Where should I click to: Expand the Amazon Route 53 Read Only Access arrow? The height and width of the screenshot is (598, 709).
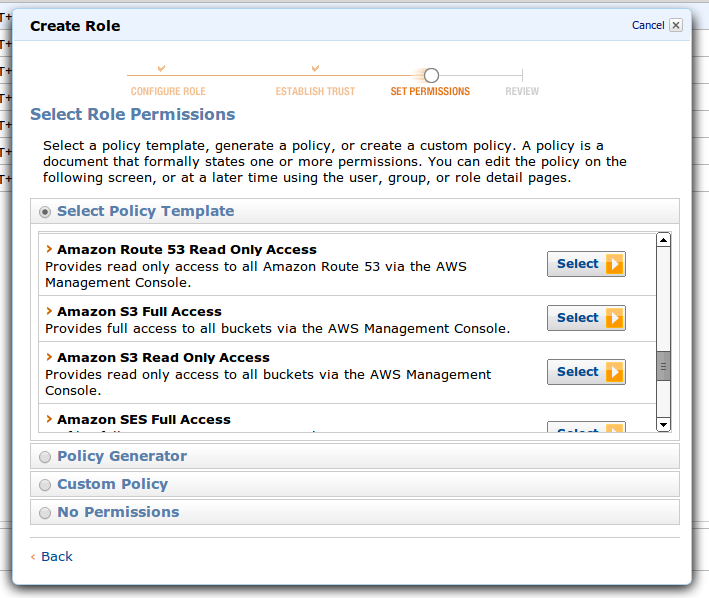(x=49, y=249)
